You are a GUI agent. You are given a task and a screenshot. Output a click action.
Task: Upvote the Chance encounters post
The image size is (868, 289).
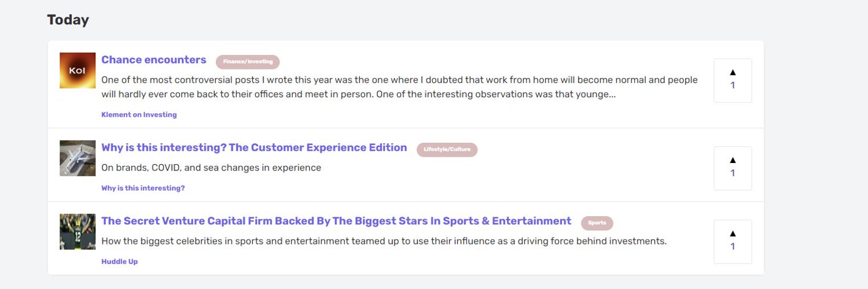point(733,80)
